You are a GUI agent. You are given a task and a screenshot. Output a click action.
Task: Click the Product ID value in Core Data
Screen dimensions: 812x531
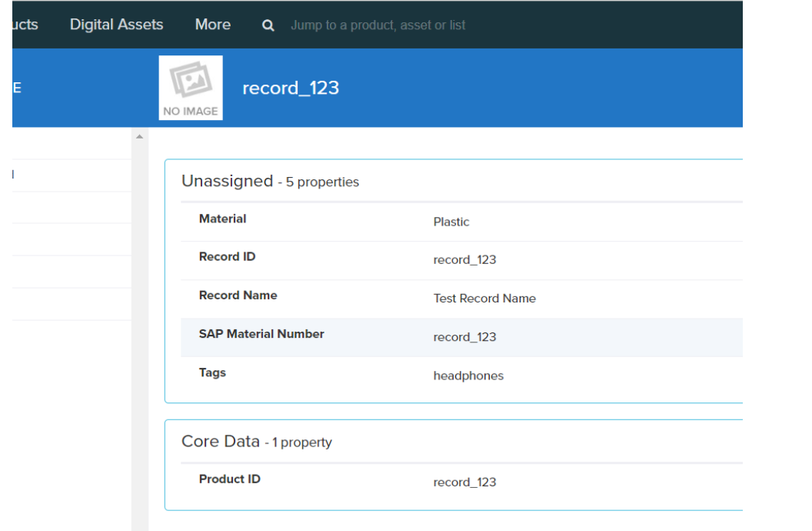(x=464, y=483)
